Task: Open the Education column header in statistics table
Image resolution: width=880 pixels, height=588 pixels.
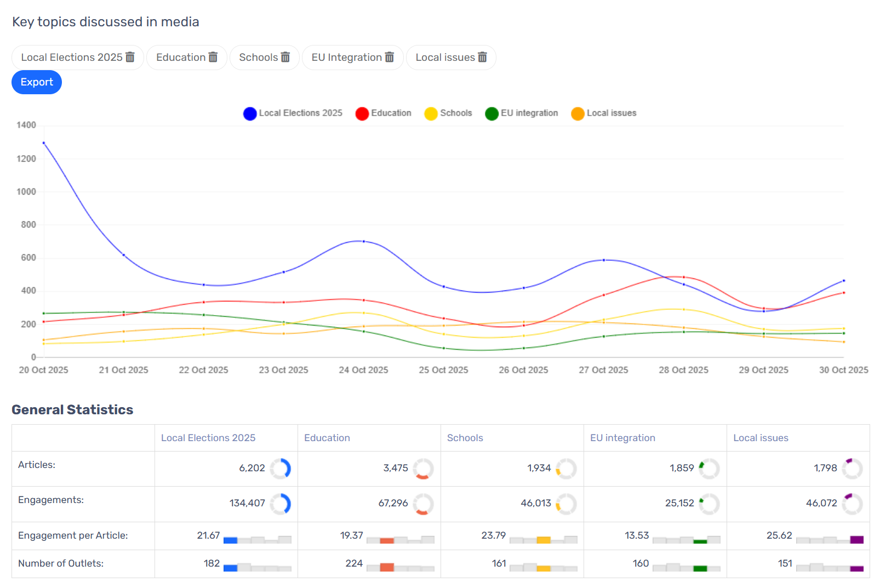Action: [x=327, y=438]
